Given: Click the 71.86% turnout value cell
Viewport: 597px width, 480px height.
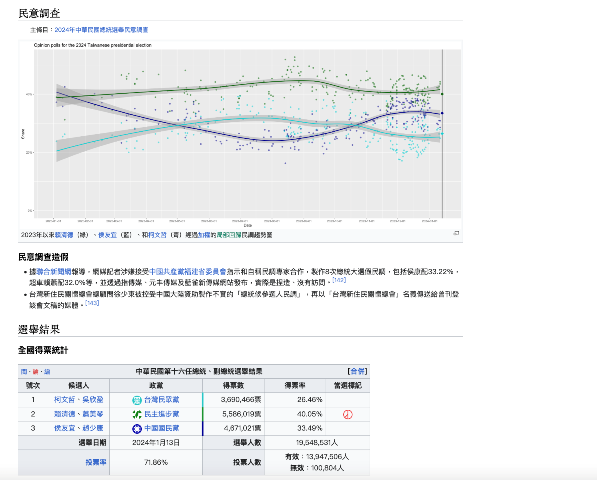Looking at the screenshot, I should 156,462.
